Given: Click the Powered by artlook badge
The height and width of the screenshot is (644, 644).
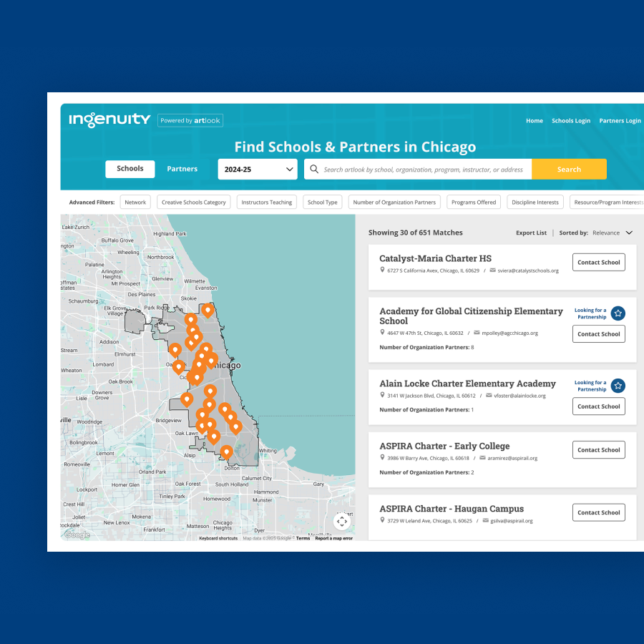Looking at the screenshot, I should pyautogui.click(x=190, y=120).
